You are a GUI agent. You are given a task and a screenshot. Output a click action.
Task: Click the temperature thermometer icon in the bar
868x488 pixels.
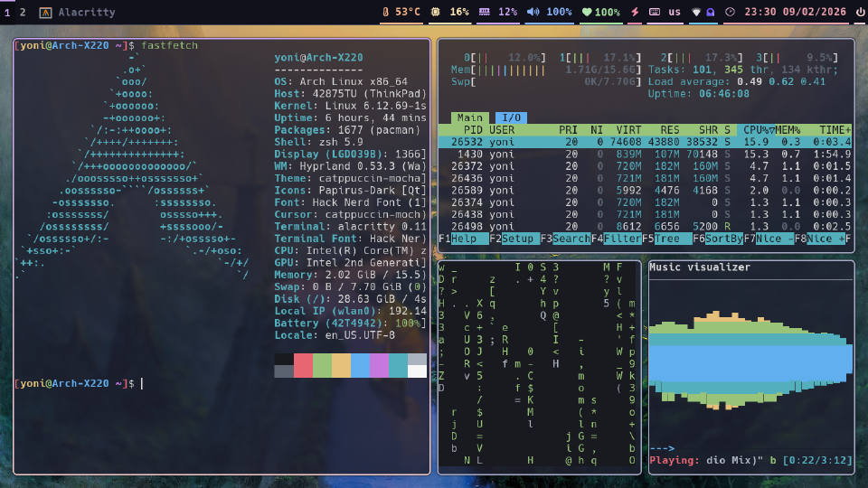point(385,12)
